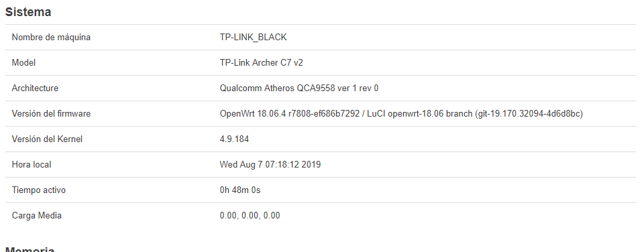The height and width of the screenshot is (252, 644).
Task: Select the Sistema section heading
Action: 28,12
